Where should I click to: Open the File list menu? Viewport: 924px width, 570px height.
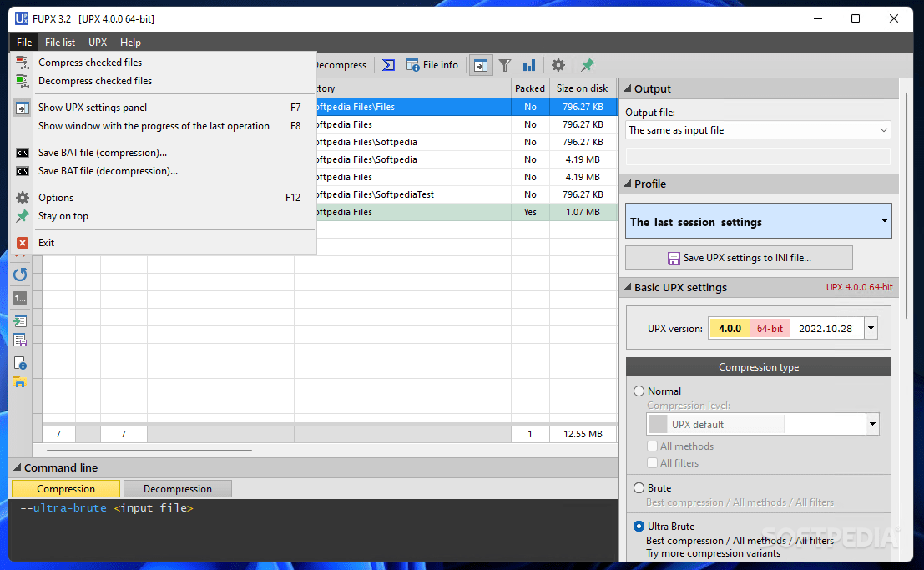tap(60, 43)
